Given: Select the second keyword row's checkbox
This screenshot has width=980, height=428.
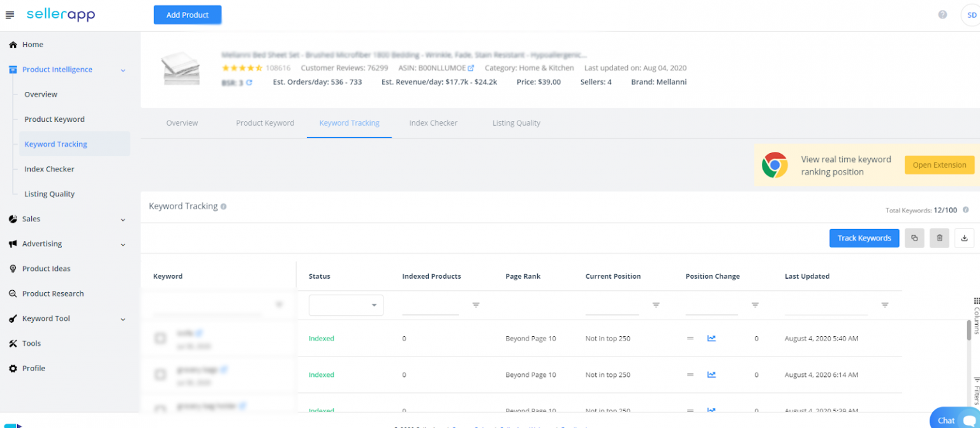Looking at the screenshot, I should pos(160,374).
